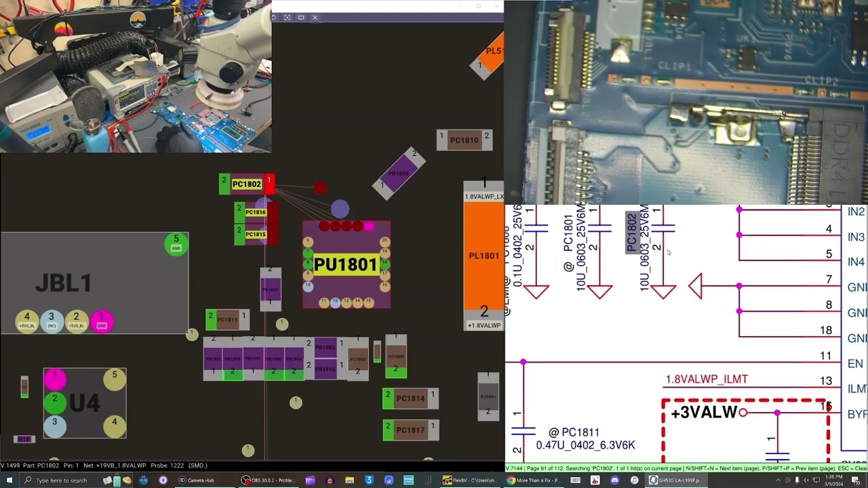This screenshot has width=868, height=488.
Task: Click the magenta pin 1 of U4
Action: (x=55, y=379)
